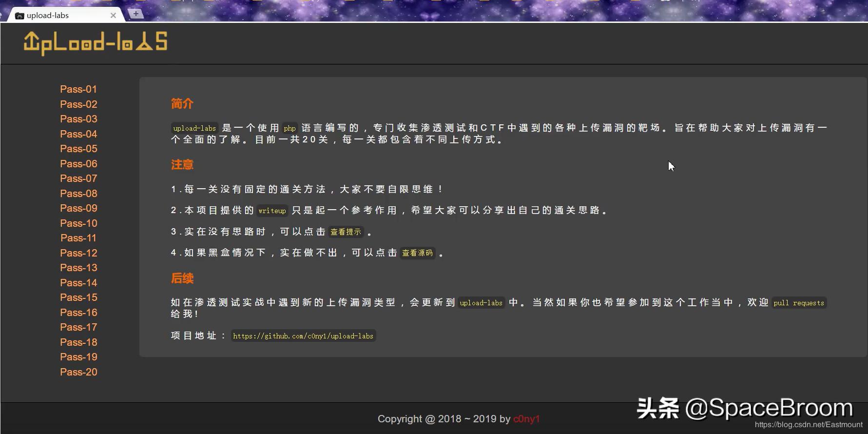Click the 注意 heading

coord(182,165)
